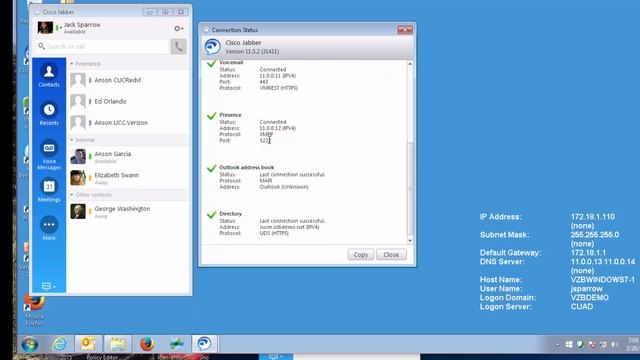The width and height of the screenshot is (640, 360).
Task: Click the Directory section green checkmark
Action: (x=211, y=215)
